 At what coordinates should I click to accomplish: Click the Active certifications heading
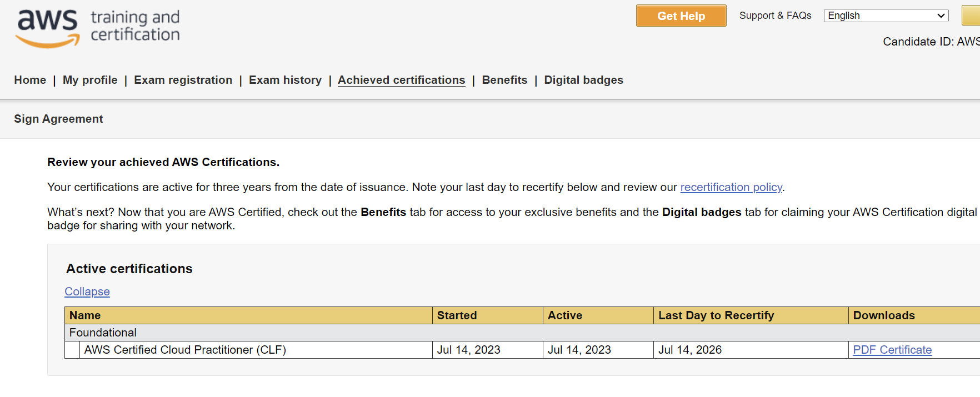(129, 269)
